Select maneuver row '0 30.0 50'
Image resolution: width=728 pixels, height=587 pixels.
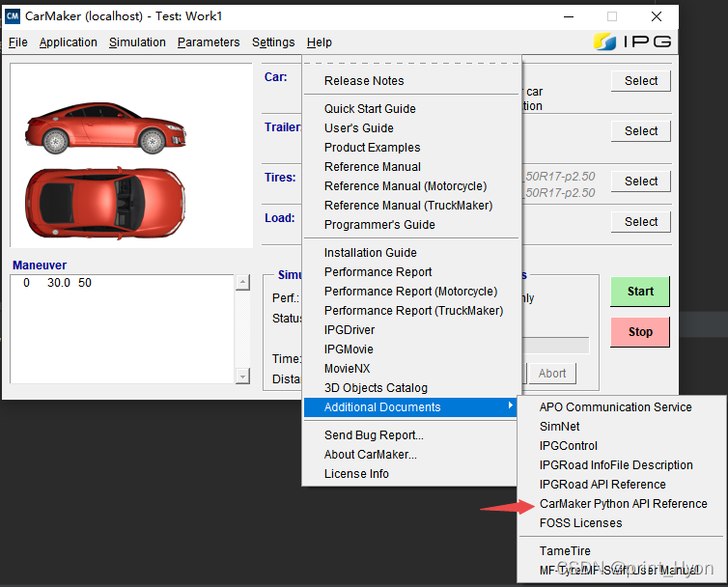click(122, 283)
